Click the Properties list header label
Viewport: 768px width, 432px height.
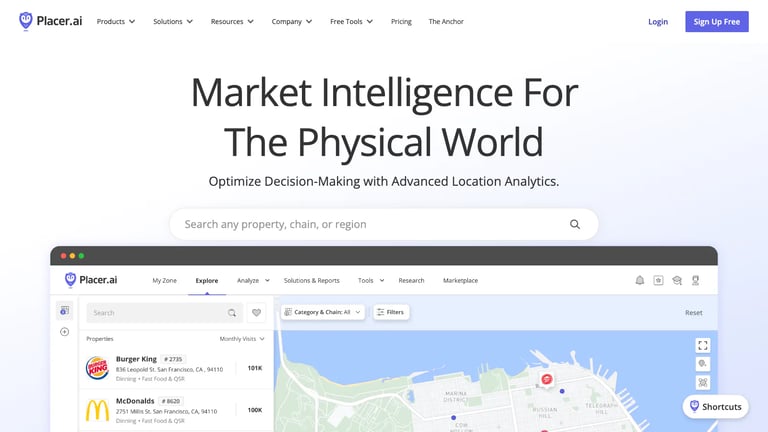point(100,339)
